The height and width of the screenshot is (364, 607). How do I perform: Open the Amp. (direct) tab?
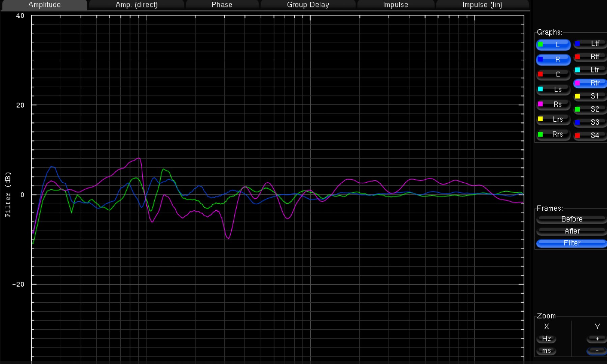coord(136,5)
